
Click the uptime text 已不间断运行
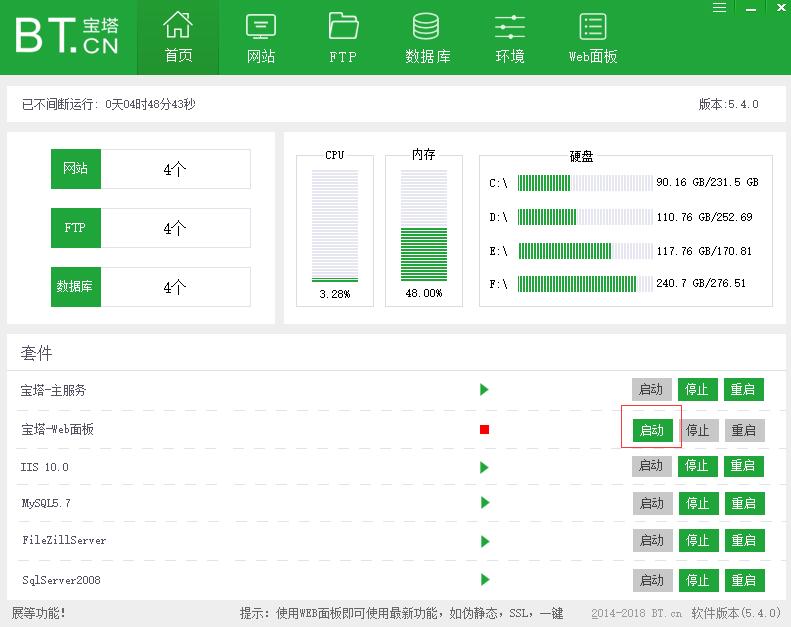(108, 104)
